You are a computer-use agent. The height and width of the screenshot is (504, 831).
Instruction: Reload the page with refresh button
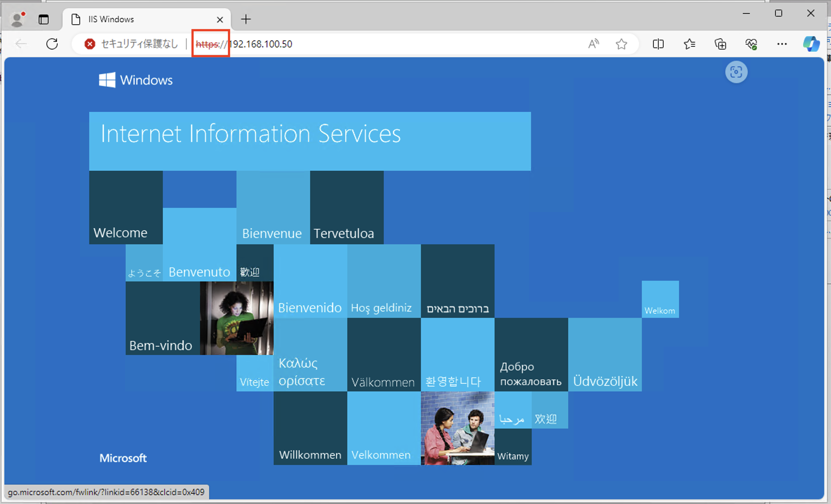[x=52, y=44]
